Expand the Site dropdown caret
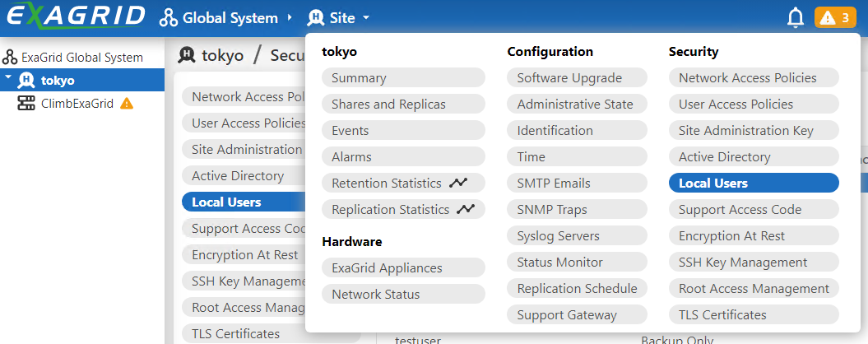Screen dimensions: 868x344 tap(366, 18)
